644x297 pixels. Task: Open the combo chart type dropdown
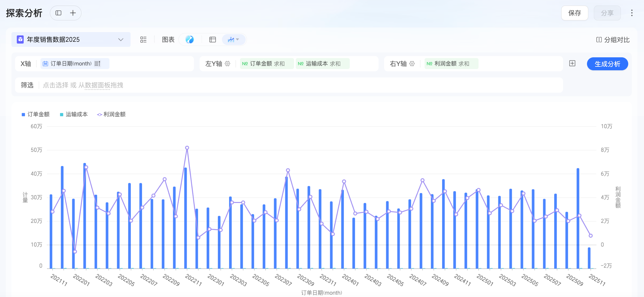234,39
